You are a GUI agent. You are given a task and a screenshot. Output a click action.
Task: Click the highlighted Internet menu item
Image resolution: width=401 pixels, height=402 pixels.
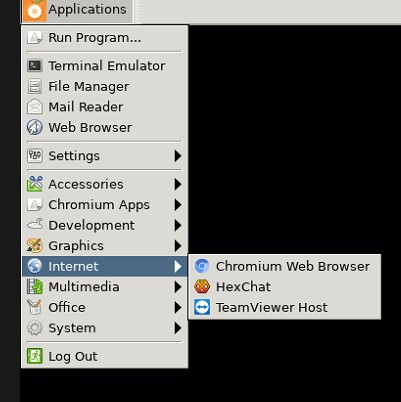tap(105, 266)
